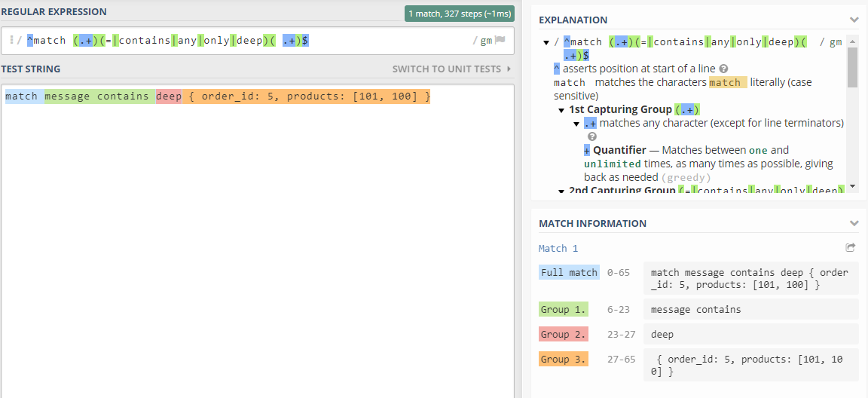868x398 pixels.
Task: Click red-highlighted 'deep' in the test string
Action: click(x=169, y=97)
